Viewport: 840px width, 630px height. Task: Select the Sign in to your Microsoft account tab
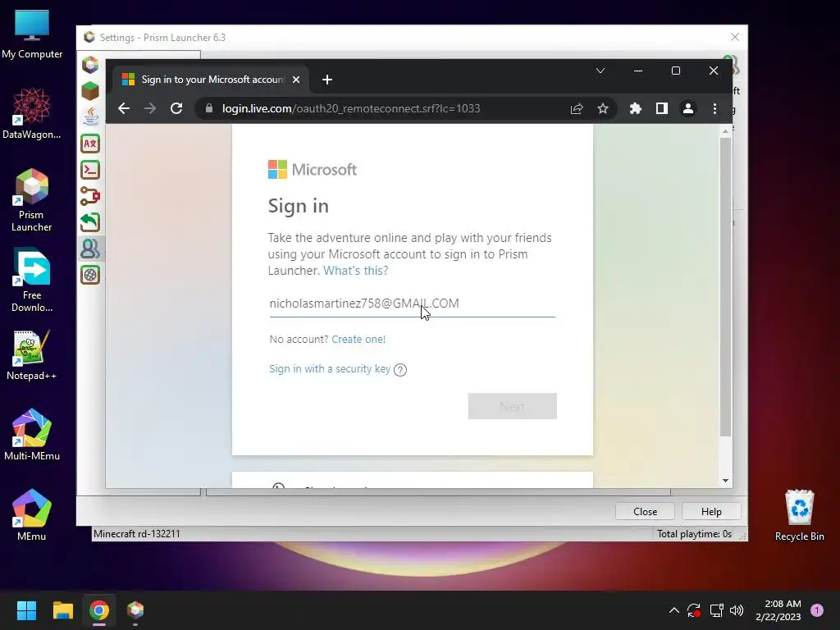(212, 80)
